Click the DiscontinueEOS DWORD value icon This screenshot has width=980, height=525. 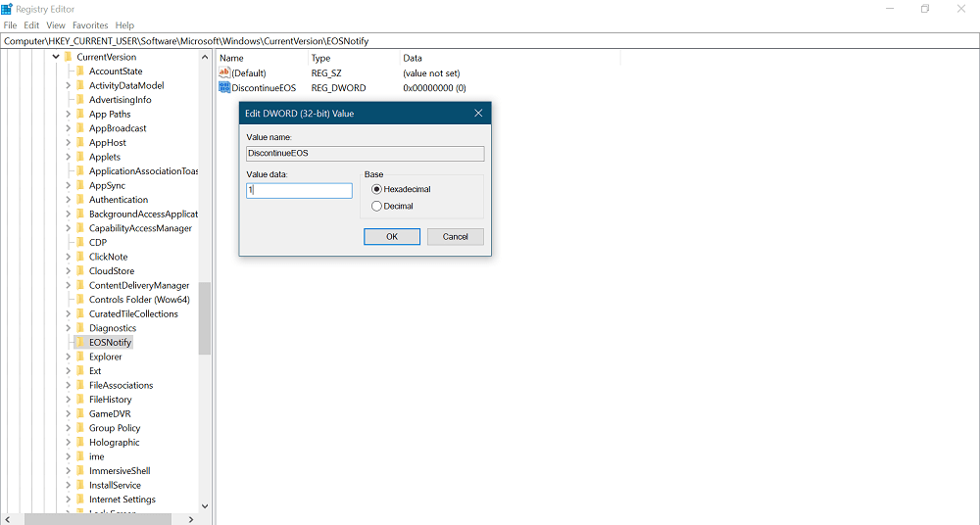click(x=223, y=87)
